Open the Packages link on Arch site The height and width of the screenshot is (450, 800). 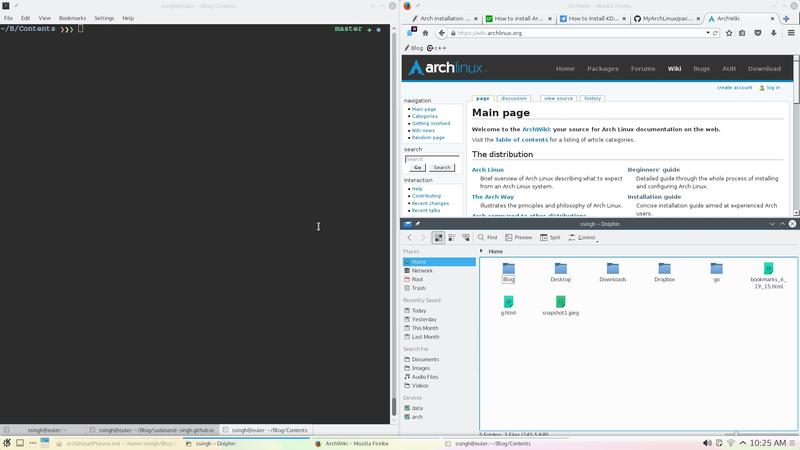pos(603,69)
